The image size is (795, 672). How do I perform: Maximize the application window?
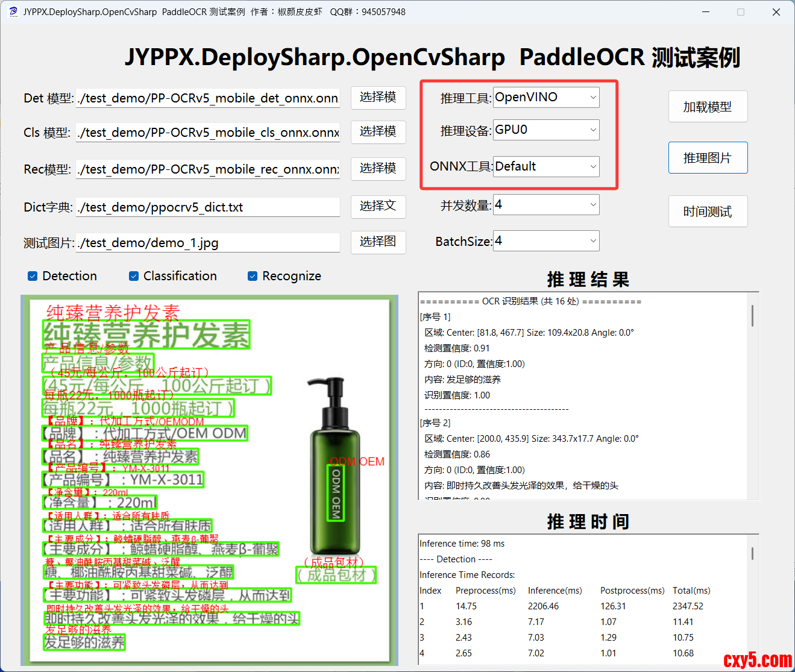[x=741, y=12]
